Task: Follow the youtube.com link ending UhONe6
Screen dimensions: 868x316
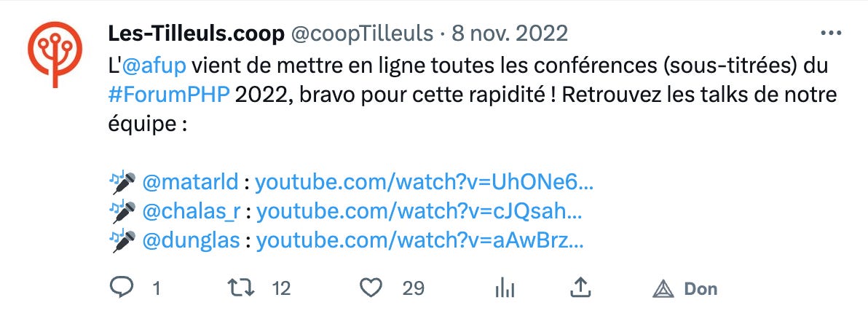Action: (424, 181)
